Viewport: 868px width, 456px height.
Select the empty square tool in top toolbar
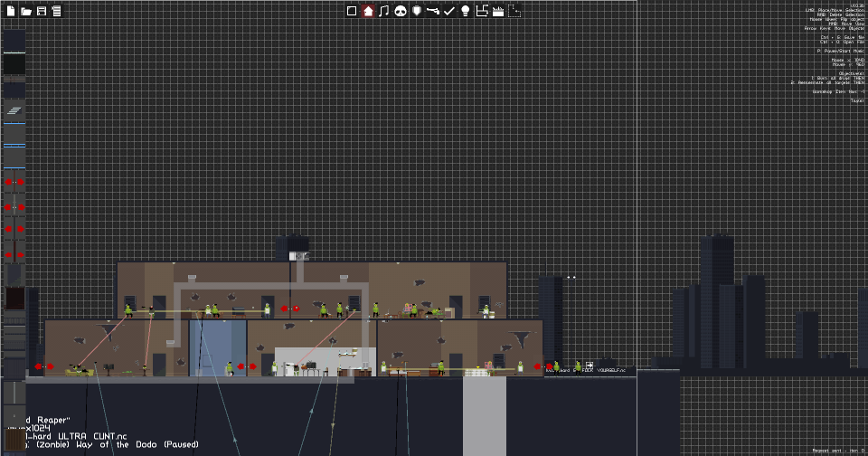(352, 11)
